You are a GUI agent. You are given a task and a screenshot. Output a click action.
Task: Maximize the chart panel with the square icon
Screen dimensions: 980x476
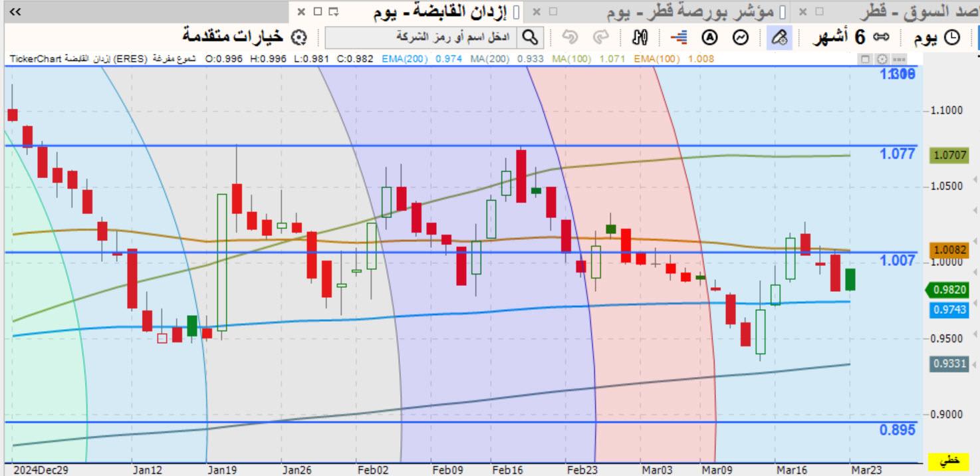tap(865, 59)
